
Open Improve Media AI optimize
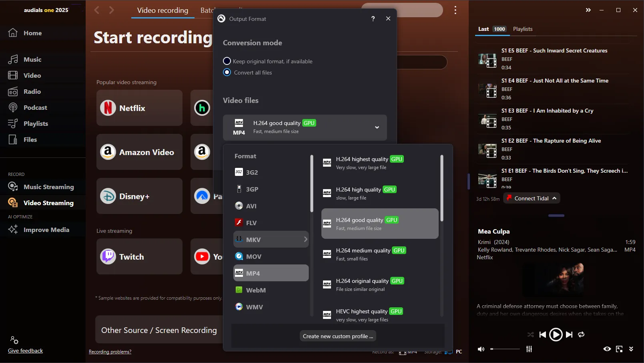(39, 230)
